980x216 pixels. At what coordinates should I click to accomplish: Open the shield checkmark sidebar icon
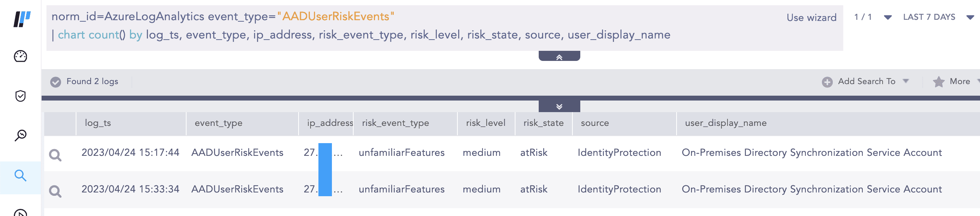pyautogui.click(x=21, y=96)
